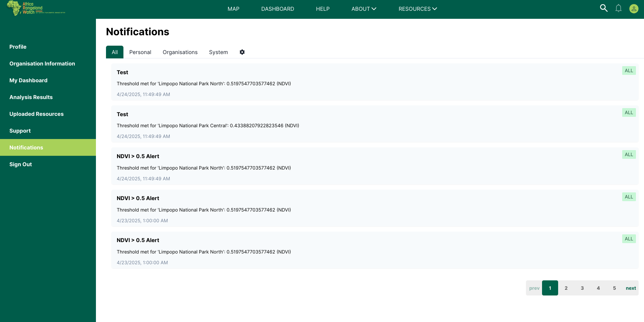Select Notifications in the sidebar
The width and height of the screenshot is (644, 322).
pyautogui.click(x=48, y=147)
